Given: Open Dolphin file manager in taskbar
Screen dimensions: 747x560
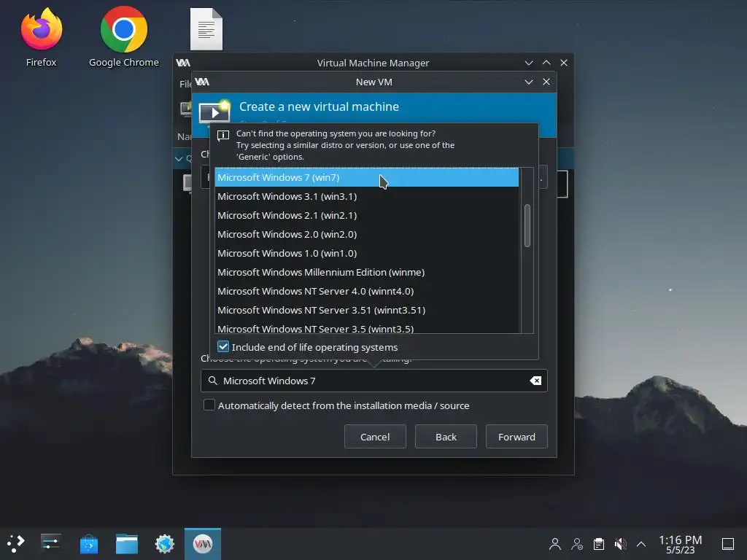Looking at the screenshot, I should [x=127, y=544].
